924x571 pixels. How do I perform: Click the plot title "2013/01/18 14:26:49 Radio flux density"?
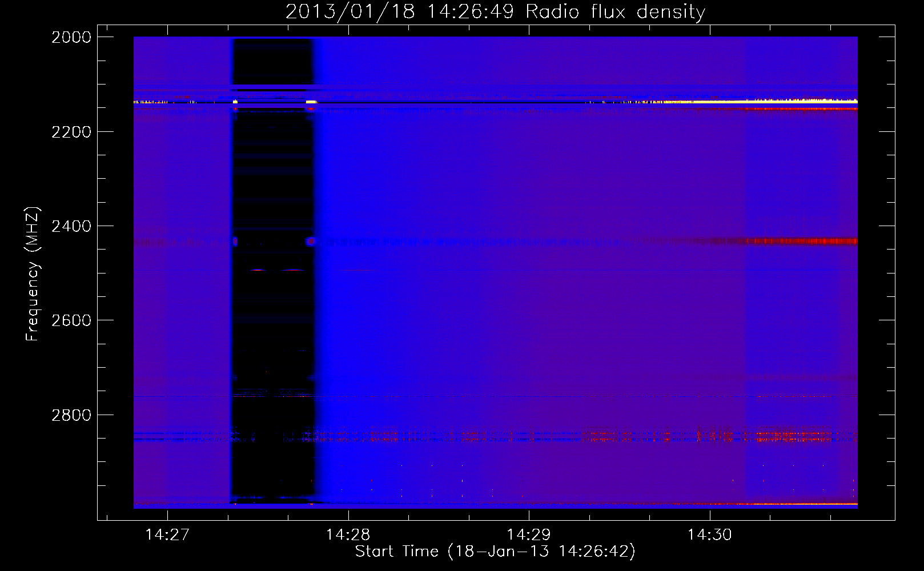(x=495, y=12)
